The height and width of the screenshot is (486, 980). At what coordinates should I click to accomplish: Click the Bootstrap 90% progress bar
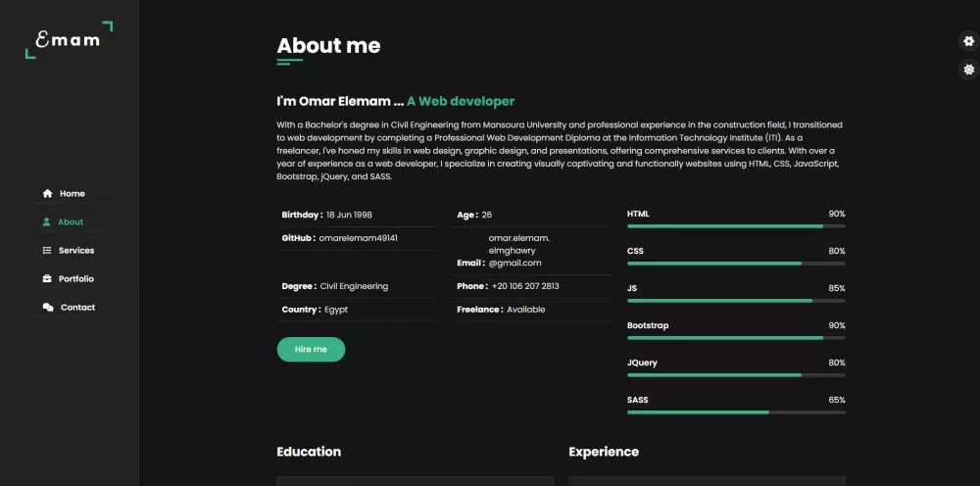click(736, 338)
